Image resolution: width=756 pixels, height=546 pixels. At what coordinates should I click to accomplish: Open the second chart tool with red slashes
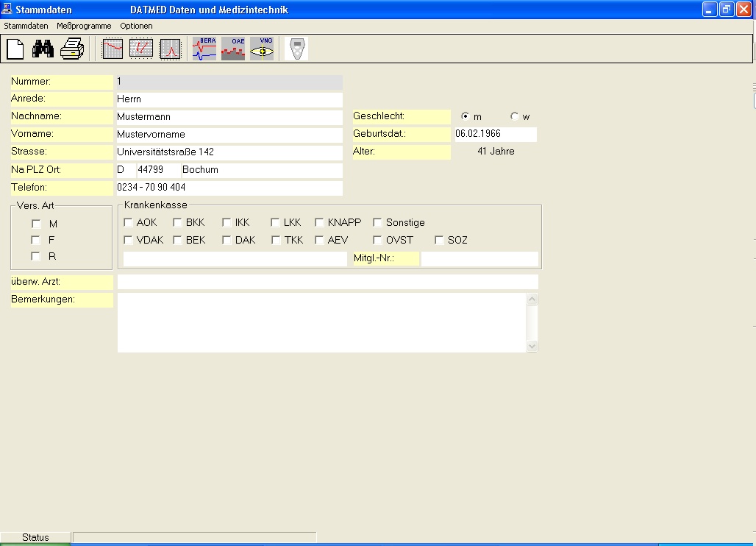(141, 49)
